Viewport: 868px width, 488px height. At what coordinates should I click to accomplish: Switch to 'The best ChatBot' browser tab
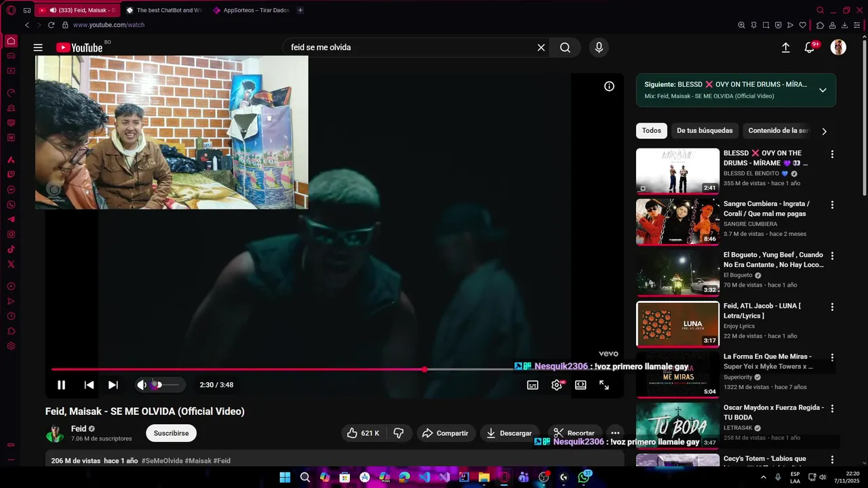(164, 10)
